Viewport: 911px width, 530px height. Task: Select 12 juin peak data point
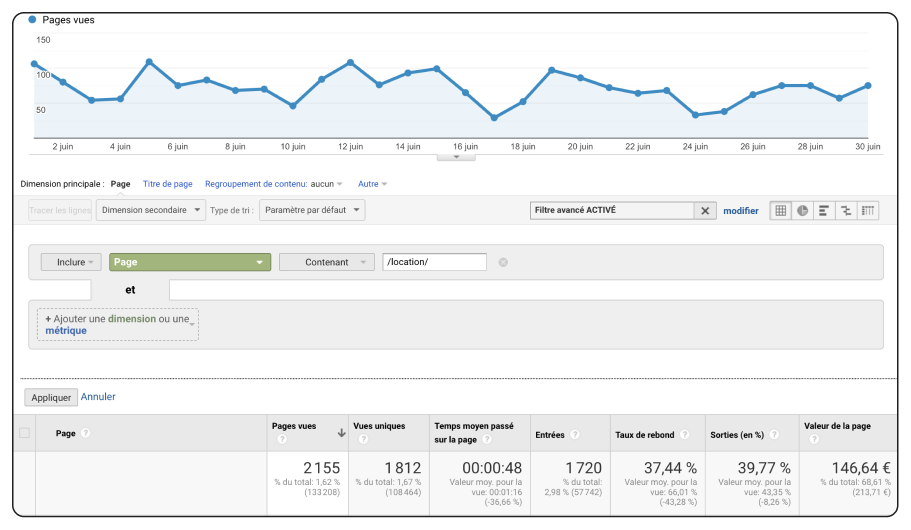[350, 62]
